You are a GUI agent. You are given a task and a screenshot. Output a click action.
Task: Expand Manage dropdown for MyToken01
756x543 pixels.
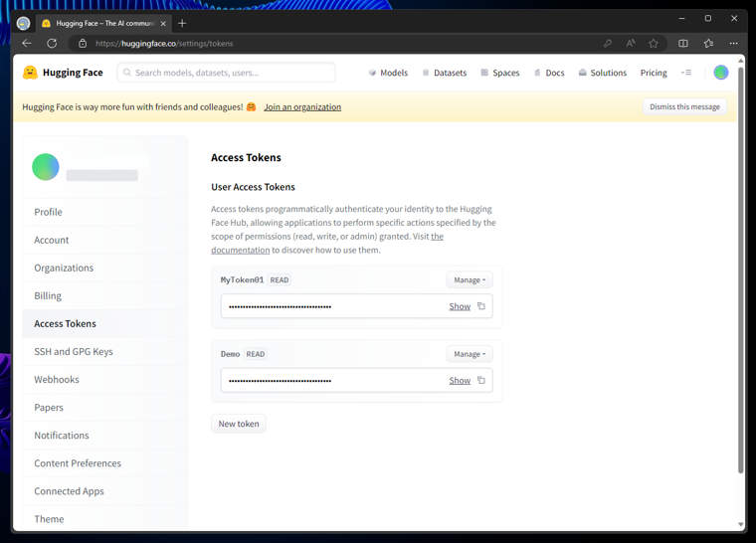(470, 280)
